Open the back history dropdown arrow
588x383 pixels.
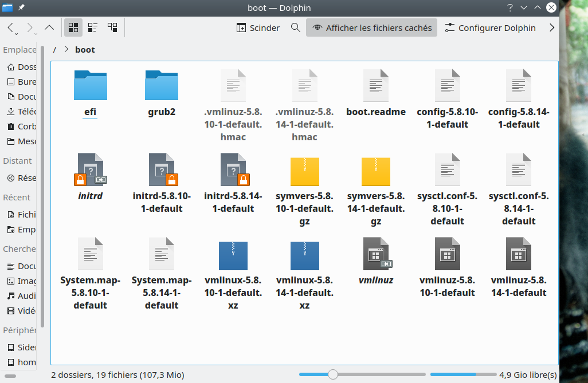click(x=17, y=34)
